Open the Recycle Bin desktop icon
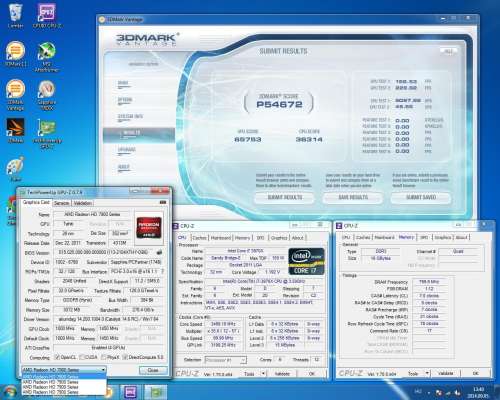Image resolution: width=500 pixels, height=400 pixels. 15,16
